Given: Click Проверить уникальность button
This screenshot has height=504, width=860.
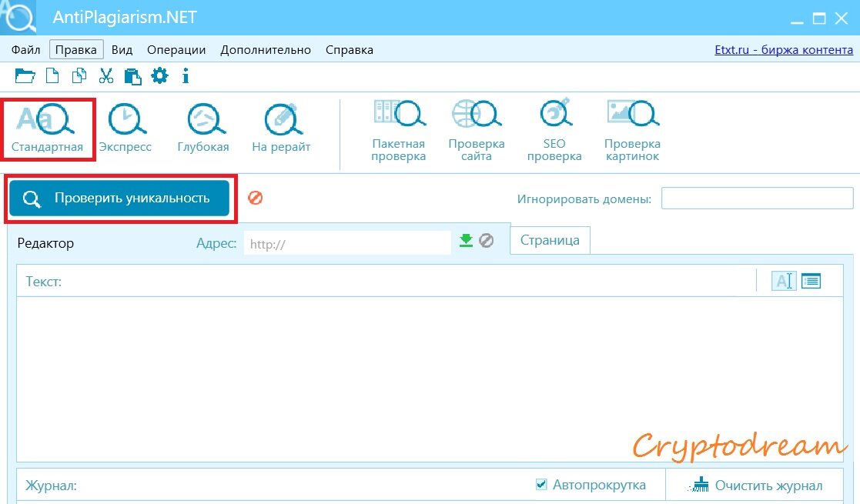Looking at the screenshot, I should pos(119,198).
